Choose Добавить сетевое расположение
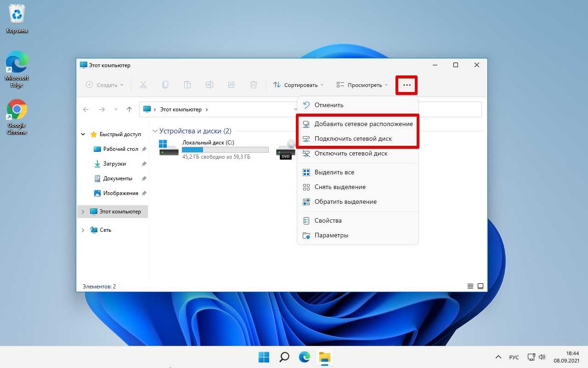The image size is (588, 368). (x=358, y=124)
